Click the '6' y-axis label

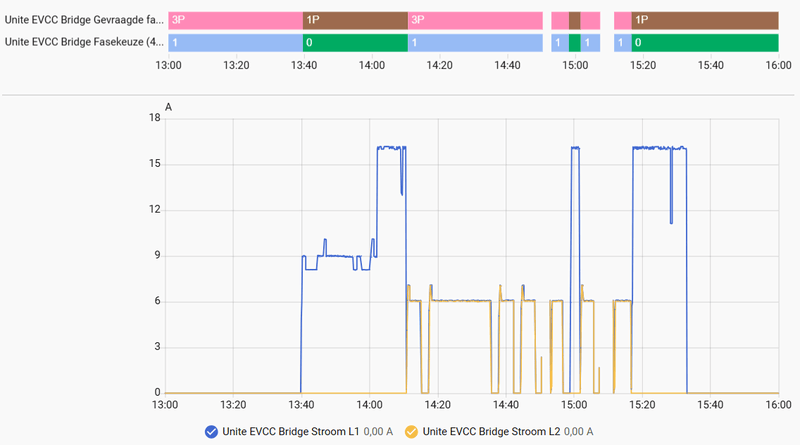pos(157,301)
